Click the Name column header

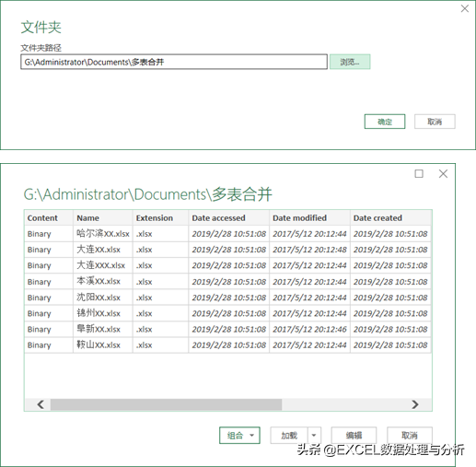(87, 217)
